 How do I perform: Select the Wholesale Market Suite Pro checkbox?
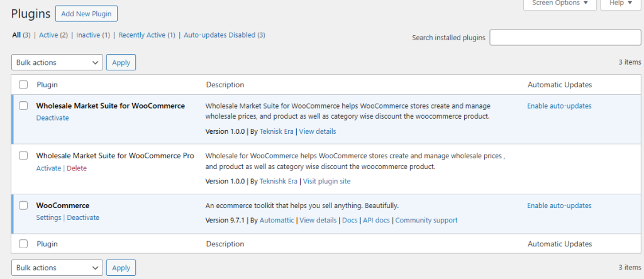click(23, 156)
